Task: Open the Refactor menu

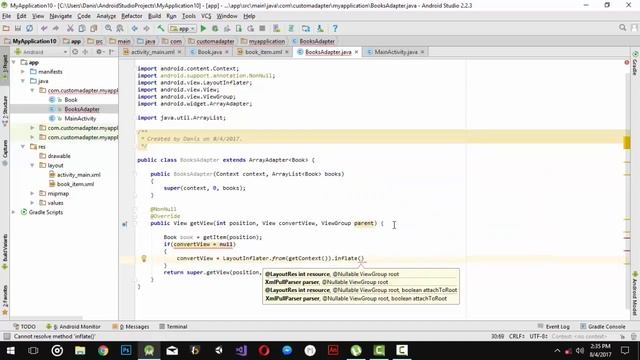Action: pyautogui.click(x=132, y=16)
